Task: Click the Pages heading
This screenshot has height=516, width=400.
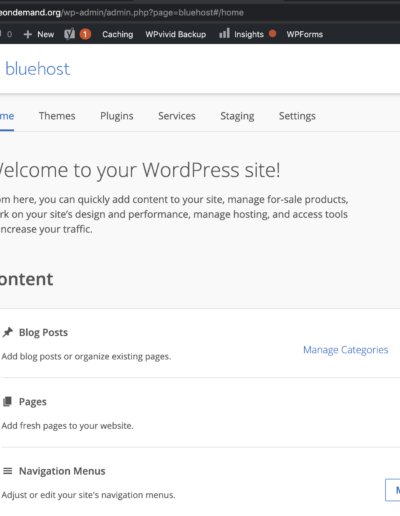Action: (x=33, y=402)
